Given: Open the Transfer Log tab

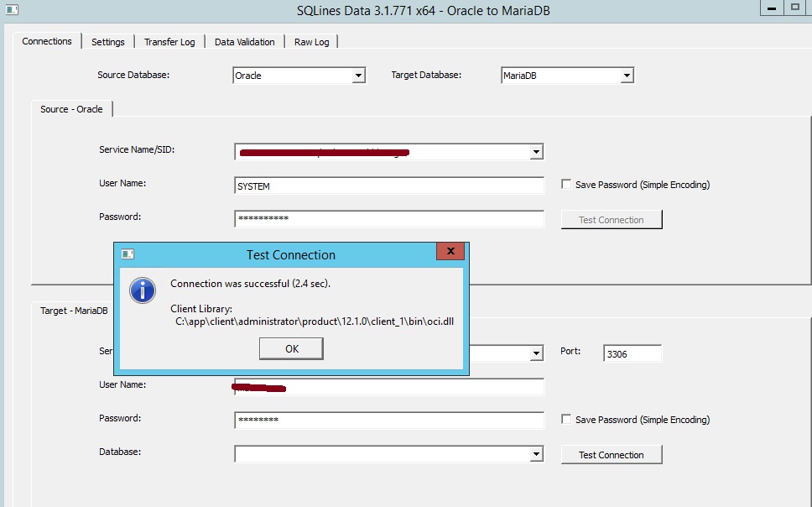Looking at the screenshot, I should (169, 42).
